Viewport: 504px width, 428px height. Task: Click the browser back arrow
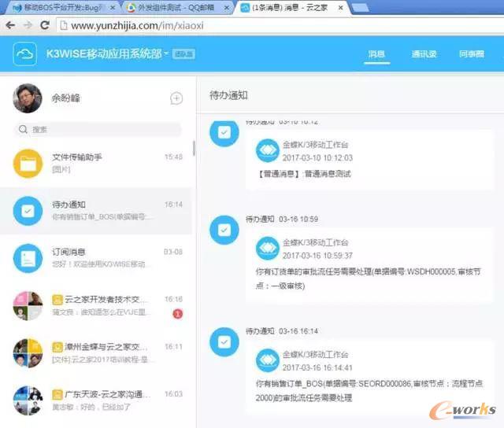coord(10,25)
